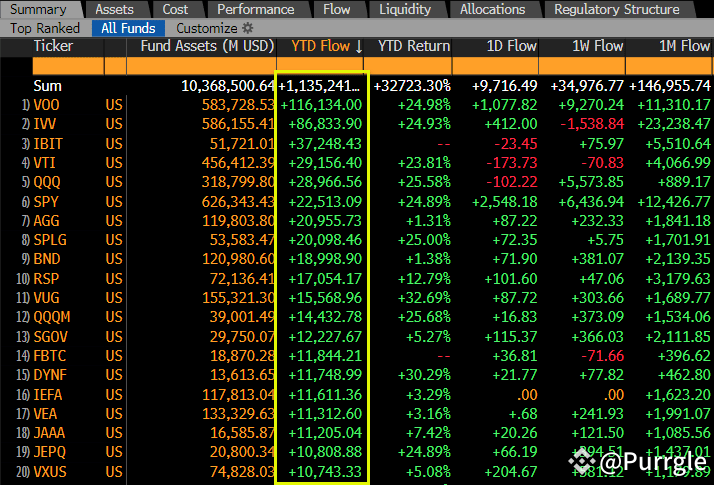Sort by 1D Flow column header
The height and width of the screenshot is (485, 714).
(x=511, y=46)
